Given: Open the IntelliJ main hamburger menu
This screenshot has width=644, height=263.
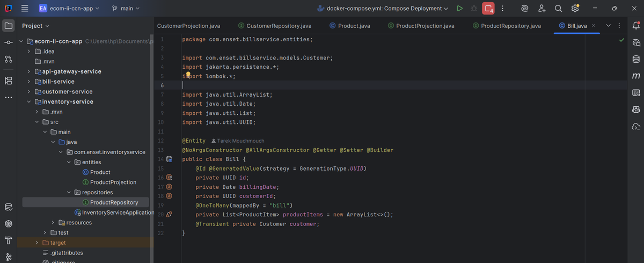Looking at the screenshot, I should 25,9.
